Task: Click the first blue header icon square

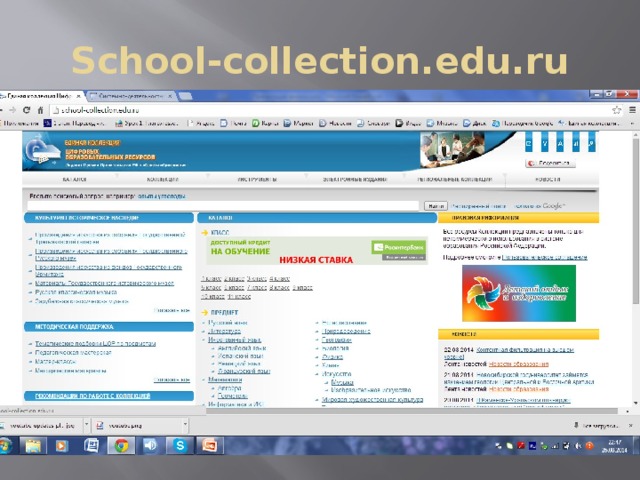Action: pyautogui.click(x=529, y=143)
